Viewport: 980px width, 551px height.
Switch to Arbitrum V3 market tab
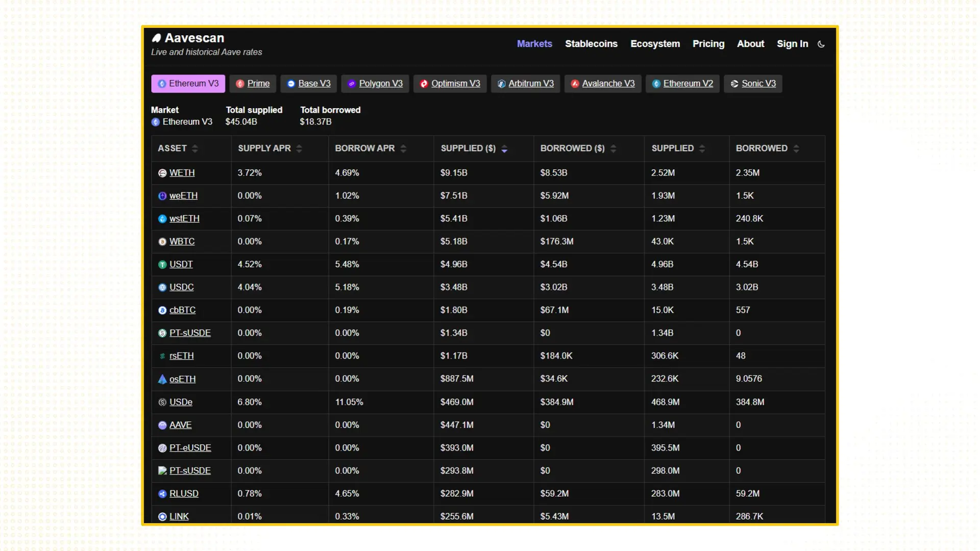pyautogui.click(x=525, y=84)
